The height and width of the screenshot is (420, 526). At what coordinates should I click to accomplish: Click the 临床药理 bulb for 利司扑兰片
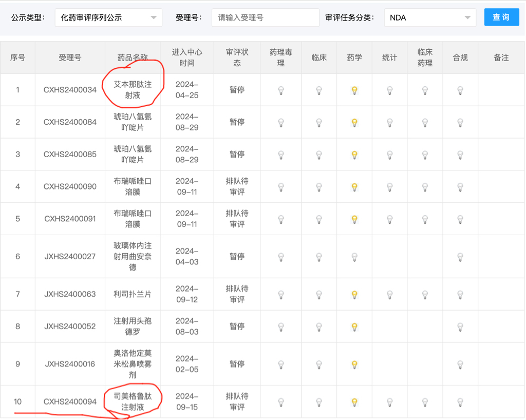coord(425,295)
